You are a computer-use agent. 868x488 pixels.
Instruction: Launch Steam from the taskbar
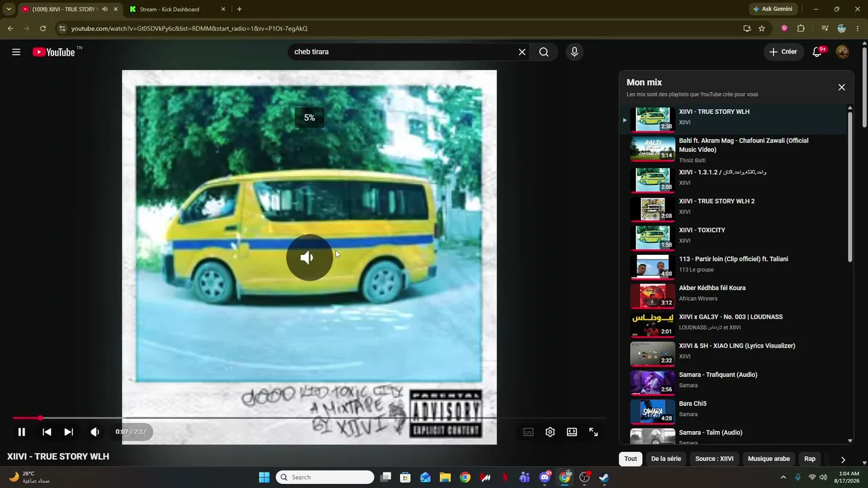click(604, 477)
